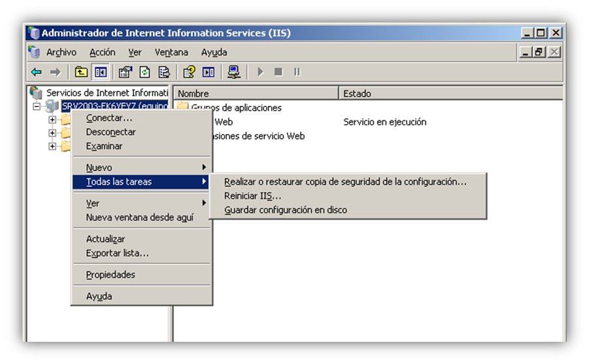Click 'Servicio en ejecución' status text

click(384, 122)
